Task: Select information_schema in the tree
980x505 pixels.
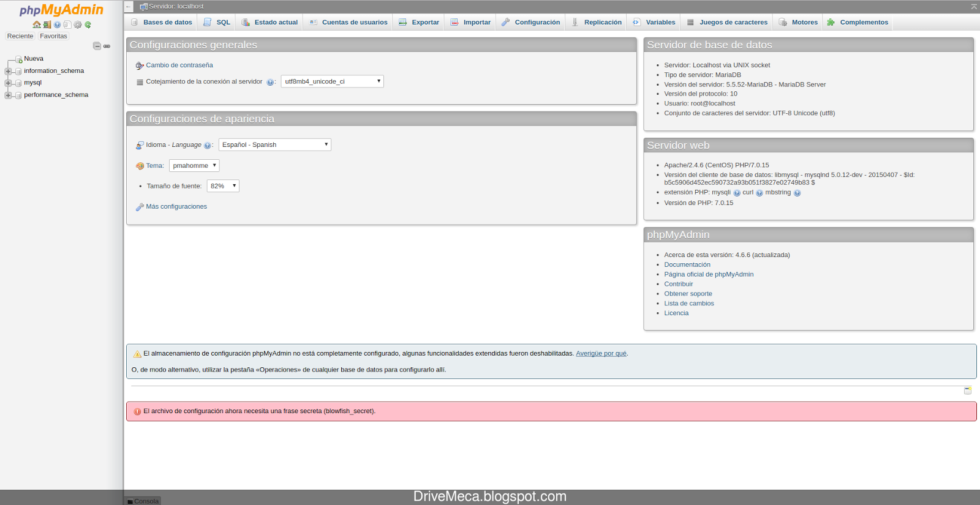Action: coord(54,71)
